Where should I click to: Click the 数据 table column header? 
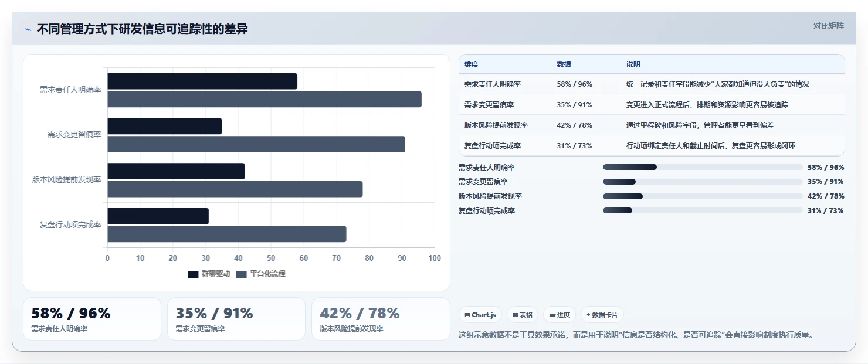(564, 64)
